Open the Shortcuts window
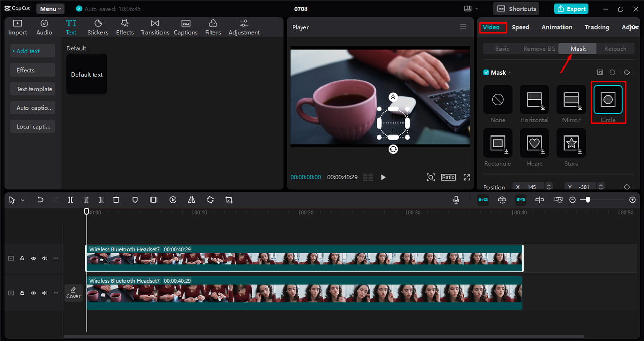 pyautogui.click(x=516, y=9)
